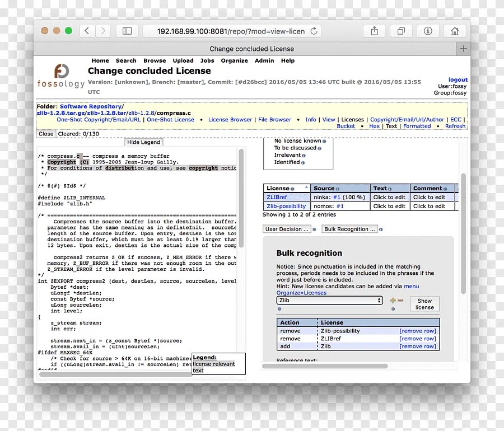Open the Jobs menu
504x431 pixels.
207,60
